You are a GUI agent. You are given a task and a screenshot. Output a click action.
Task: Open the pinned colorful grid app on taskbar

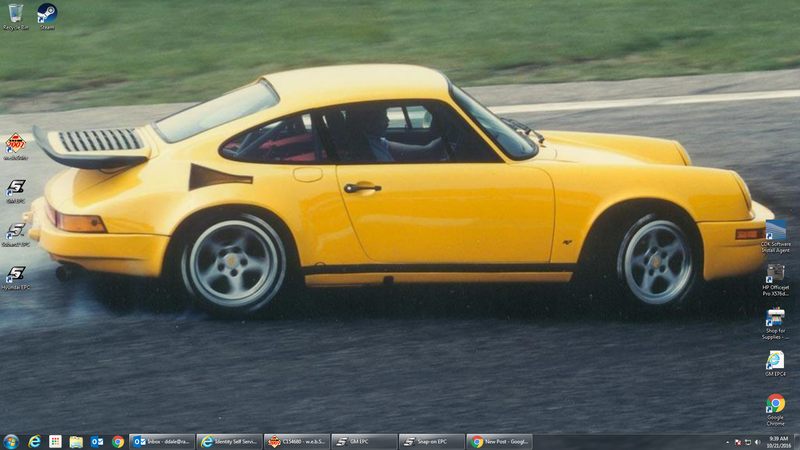tap(55, 442)
